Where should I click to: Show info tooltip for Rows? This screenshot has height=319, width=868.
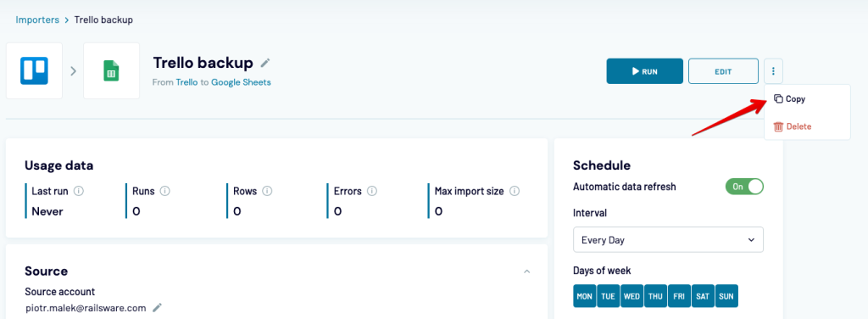click(267, 191)
